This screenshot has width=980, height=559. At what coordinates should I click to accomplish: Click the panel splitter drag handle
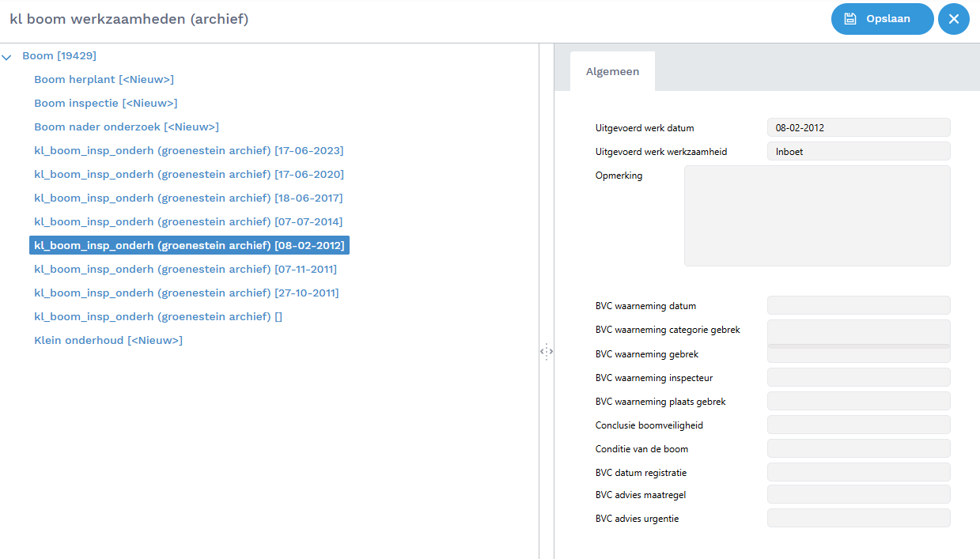pos(547,351)
